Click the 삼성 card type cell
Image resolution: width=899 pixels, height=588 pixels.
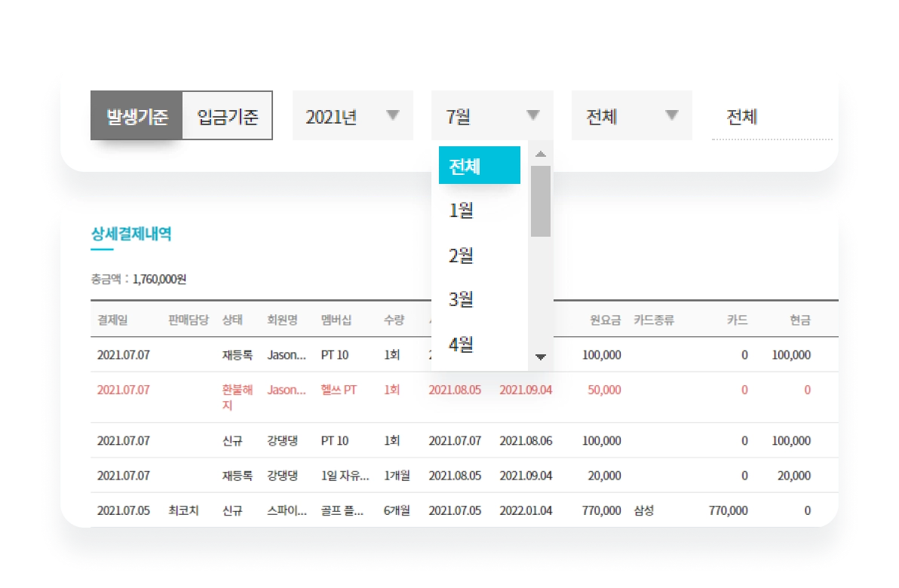[644, 510]
